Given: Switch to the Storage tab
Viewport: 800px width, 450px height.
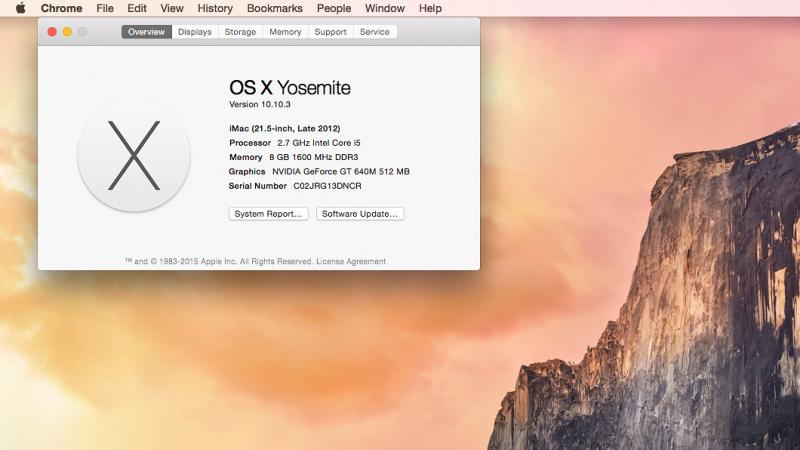Looking at the screenshot, I should 240,32.
